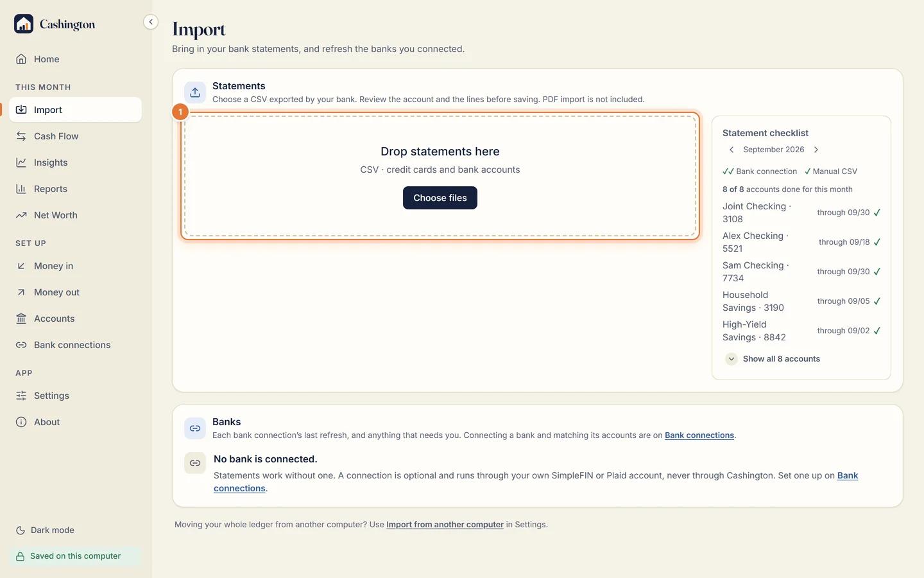924x578 pixels.
Task: Go to next month in Statement checklist
Action: tap(816, 150)
